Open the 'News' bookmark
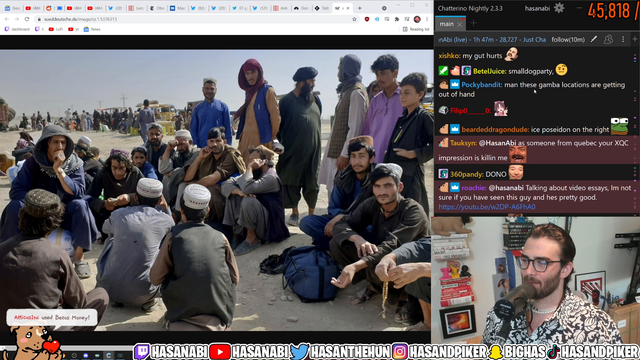 point(92,29)
